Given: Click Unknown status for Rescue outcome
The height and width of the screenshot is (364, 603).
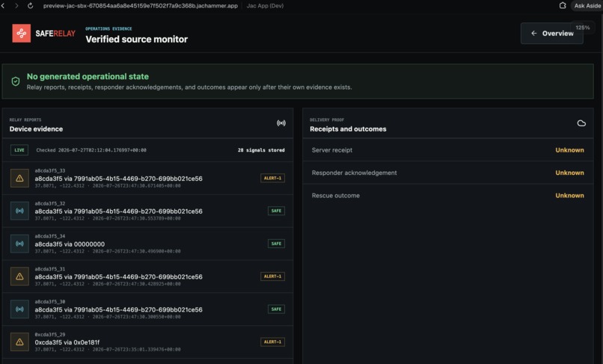Looking at the screenshot, I should coord(569,195).
